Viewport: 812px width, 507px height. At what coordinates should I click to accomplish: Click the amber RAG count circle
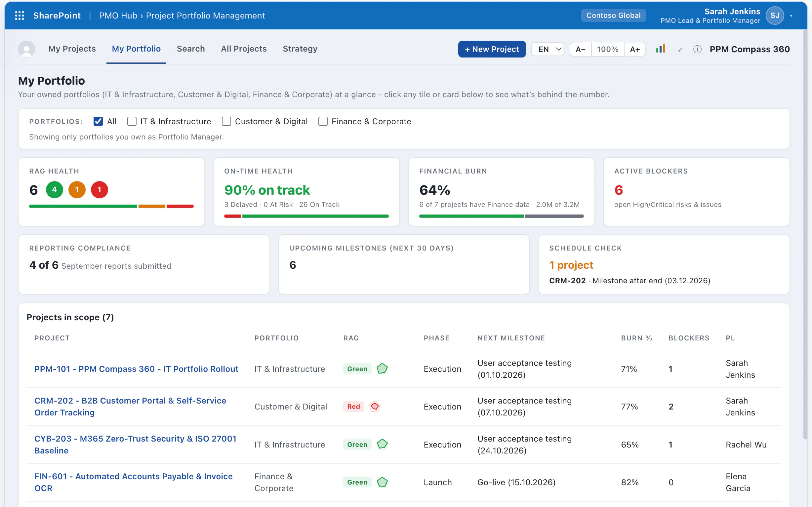[77, 190]
